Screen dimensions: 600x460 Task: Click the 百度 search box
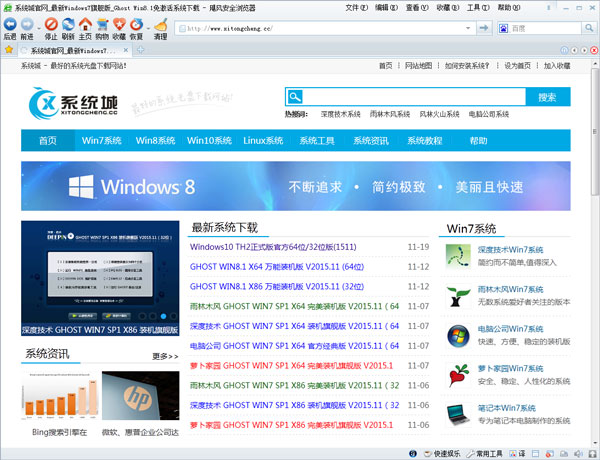click(x=545, y=28)
